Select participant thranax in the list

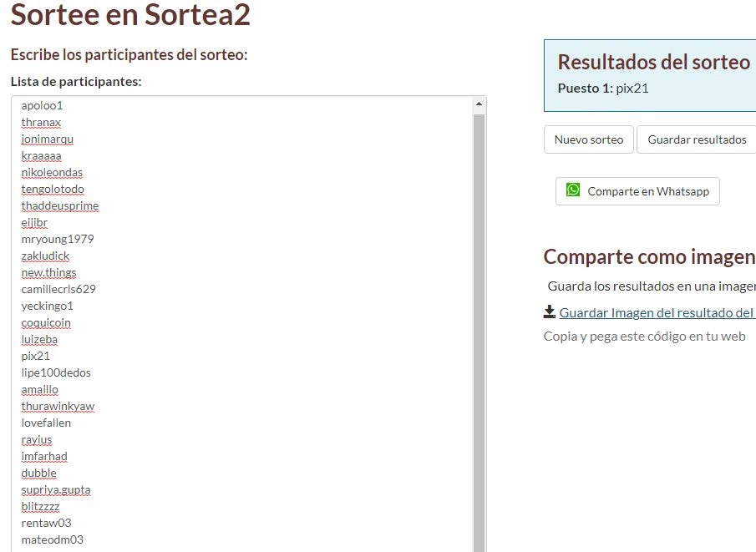click(x=41, y=123)
